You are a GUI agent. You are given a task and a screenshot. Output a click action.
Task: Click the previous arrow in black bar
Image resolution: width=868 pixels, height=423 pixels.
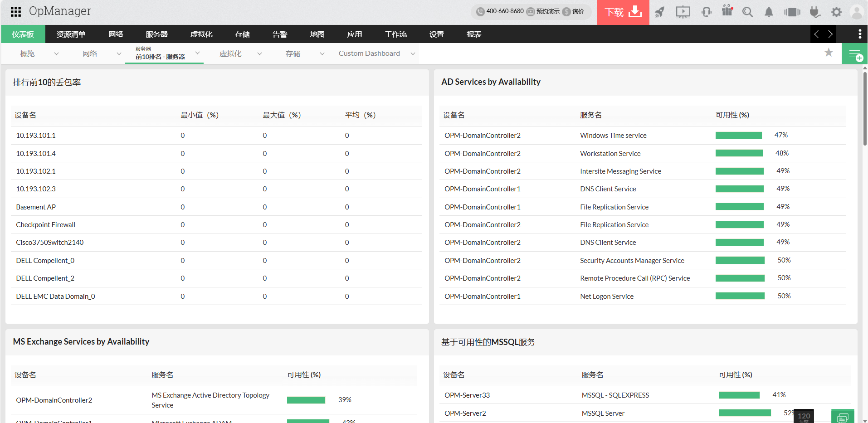click(x=816, y=34)
